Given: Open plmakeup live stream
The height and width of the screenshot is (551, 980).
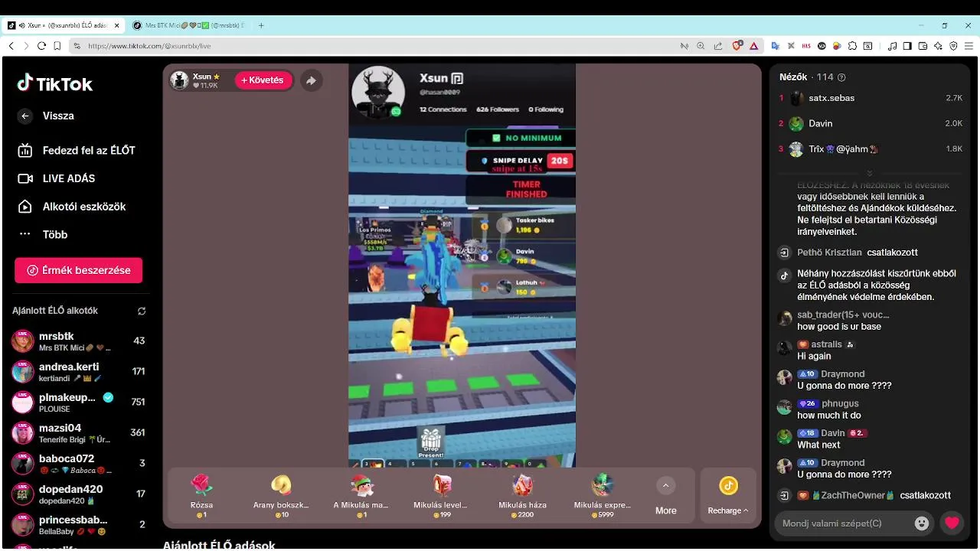Looking at the screenshot, I should coord(78,403).
